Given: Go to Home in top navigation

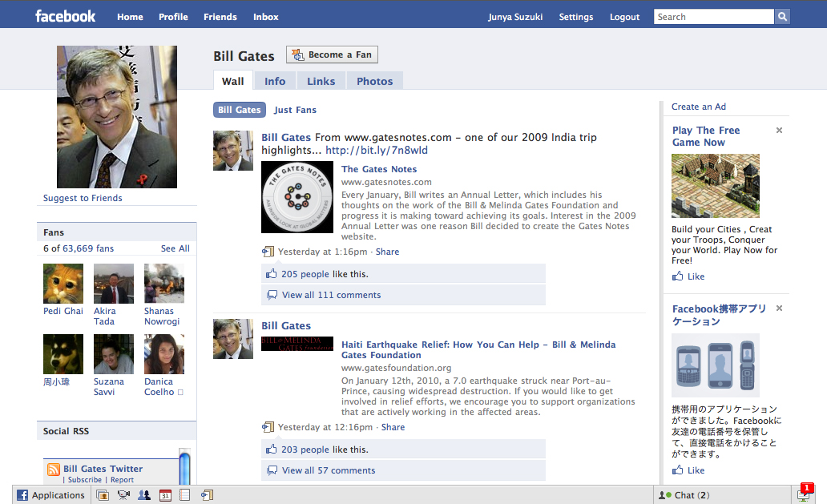Looking at the screenshot, I should [x=131, y=17].
